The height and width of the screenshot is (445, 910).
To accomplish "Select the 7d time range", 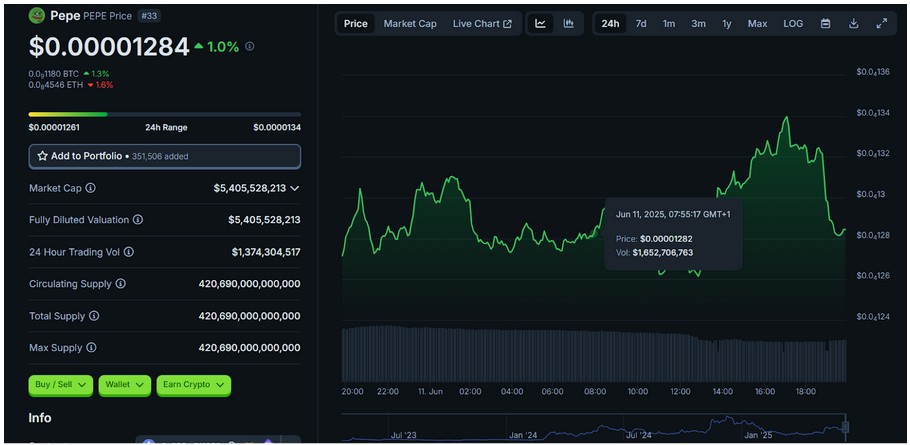I will point(641,24).
